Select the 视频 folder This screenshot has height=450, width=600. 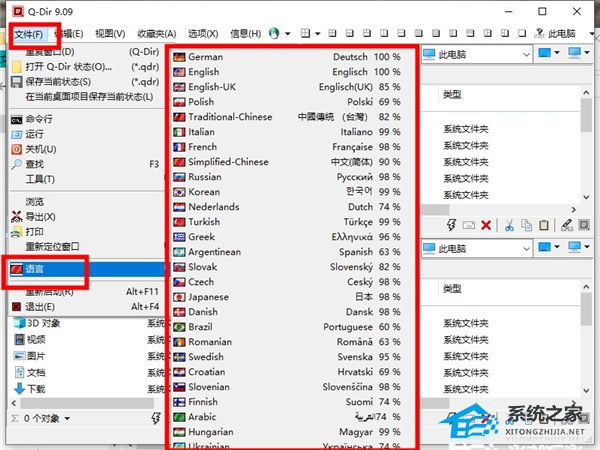pos(30,340)
